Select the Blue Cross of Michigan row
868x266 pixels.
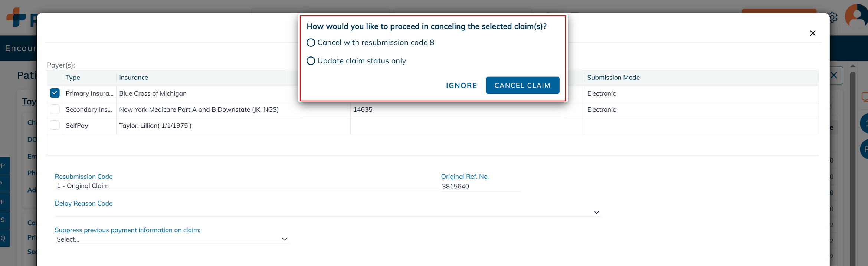[153, 93]
